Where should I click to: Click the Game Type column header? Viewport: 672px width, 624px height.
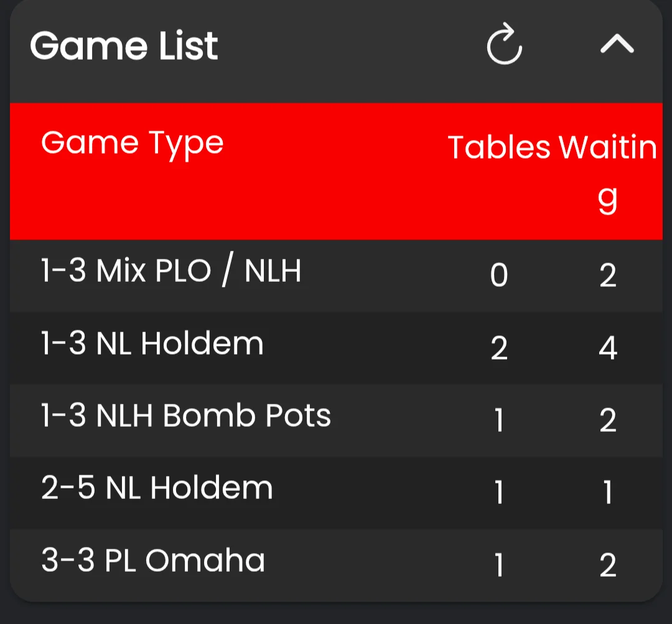[133, 144]
